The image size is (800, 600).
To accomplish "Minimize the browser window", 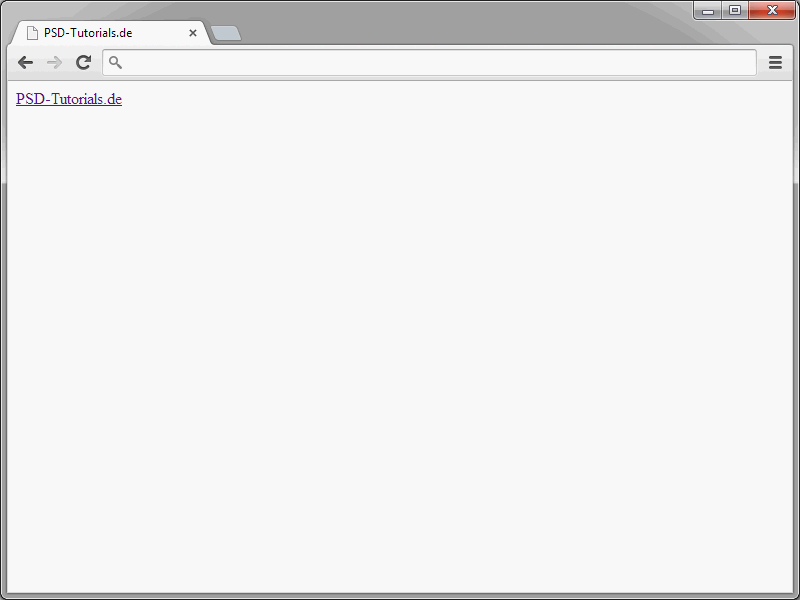I will tap(708, 11).
